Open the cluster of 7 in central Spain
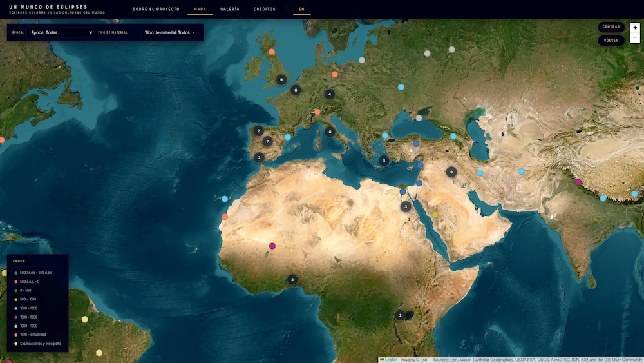The image size is (644, 363). pos(267,142)
